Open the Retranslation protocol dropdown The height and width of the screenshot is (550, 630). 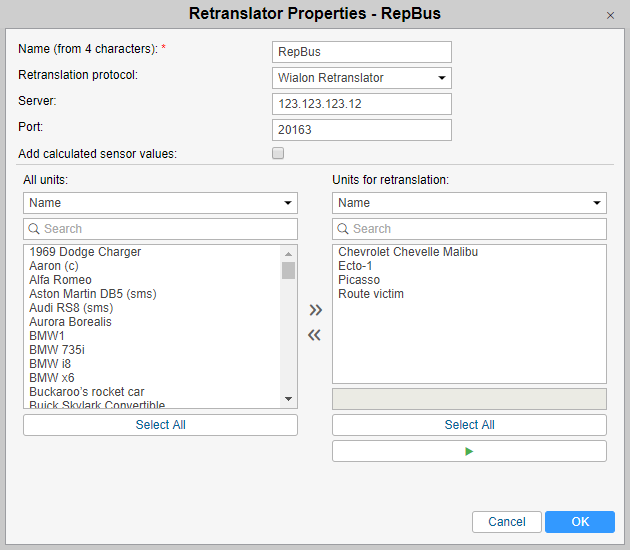pyautogui.click(x=361, y=78)
